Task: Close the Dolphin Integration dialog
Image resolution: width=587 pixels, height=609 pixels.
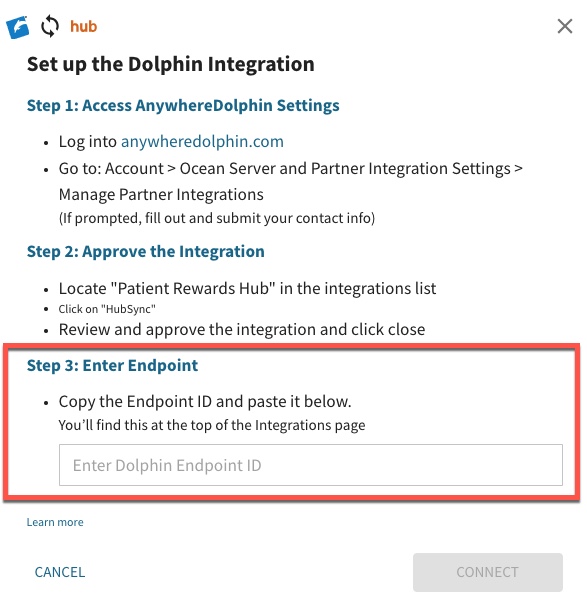Action: tap(564, 26)
